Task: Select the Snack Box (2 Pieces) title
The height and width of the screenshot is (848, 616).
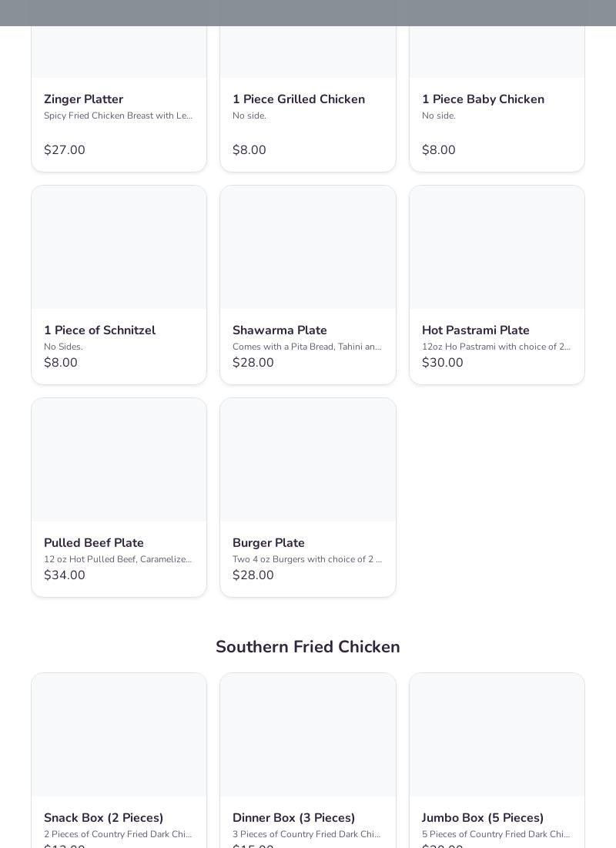Action: coord(103,818)
